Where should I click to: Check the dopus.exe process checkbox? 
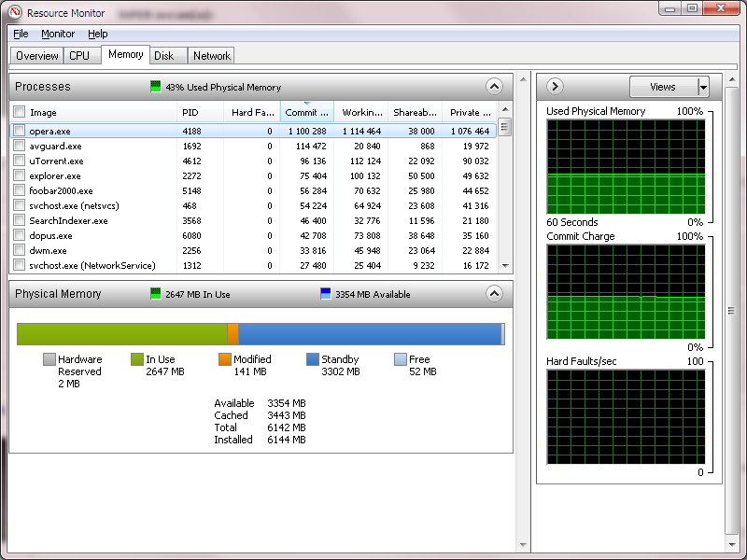pyautogui.click(x=19, y=235)
